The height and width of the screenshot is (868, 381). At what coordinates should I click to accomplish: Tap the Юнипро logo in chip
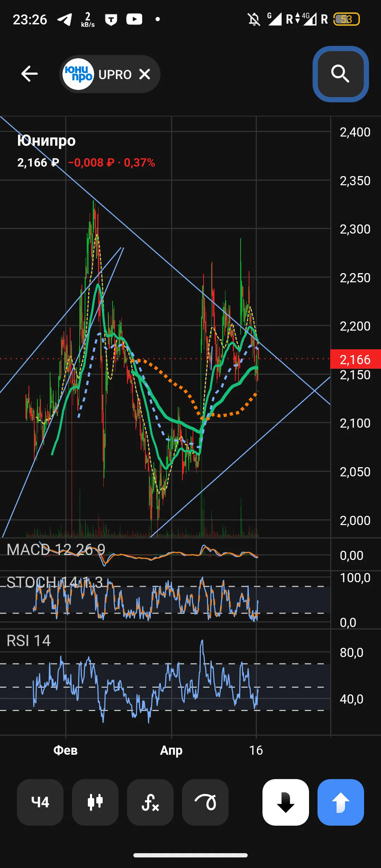[x=78, y=74]
